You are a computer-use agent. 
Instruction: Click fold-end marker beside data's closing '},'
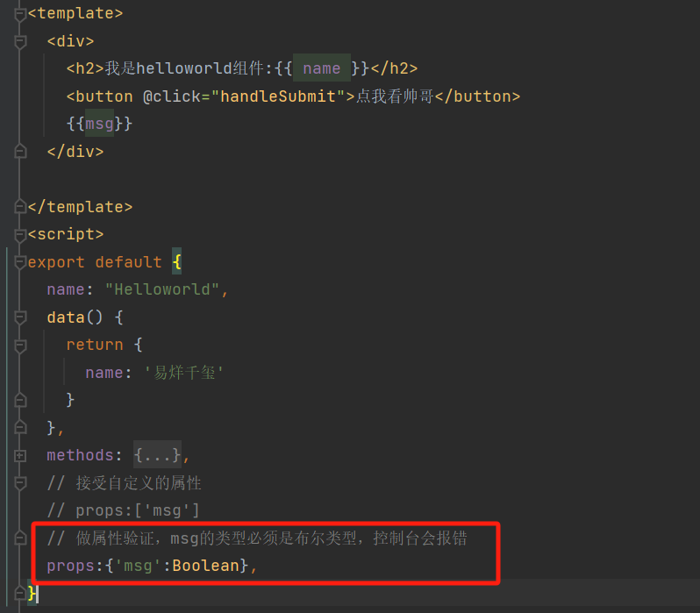pyautogui.click(x=20, y=428)
